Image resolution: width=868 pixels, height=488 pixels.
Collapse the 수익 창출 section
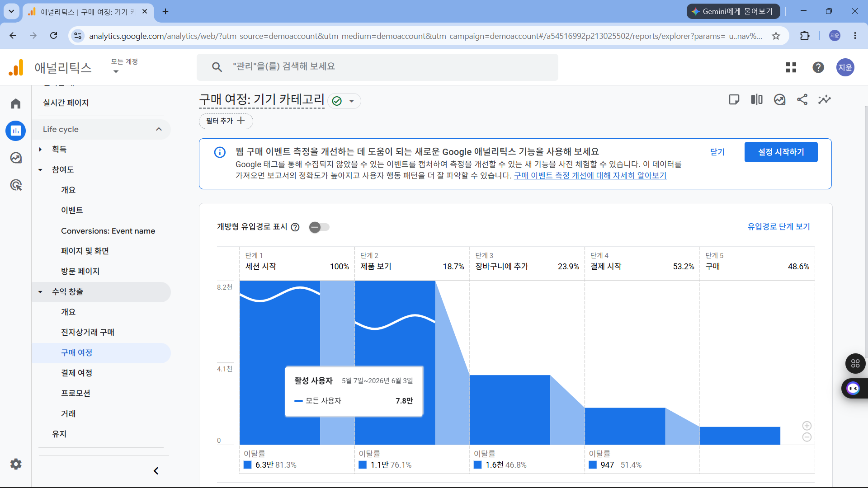[x=40, y=292]
